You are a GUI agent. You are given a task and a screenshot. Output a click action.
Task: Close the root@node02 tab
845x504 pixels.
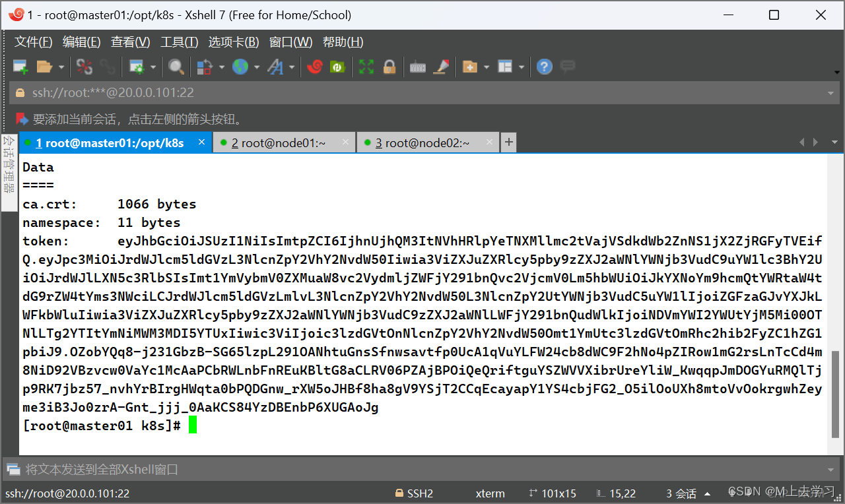[x=489, y=142]
